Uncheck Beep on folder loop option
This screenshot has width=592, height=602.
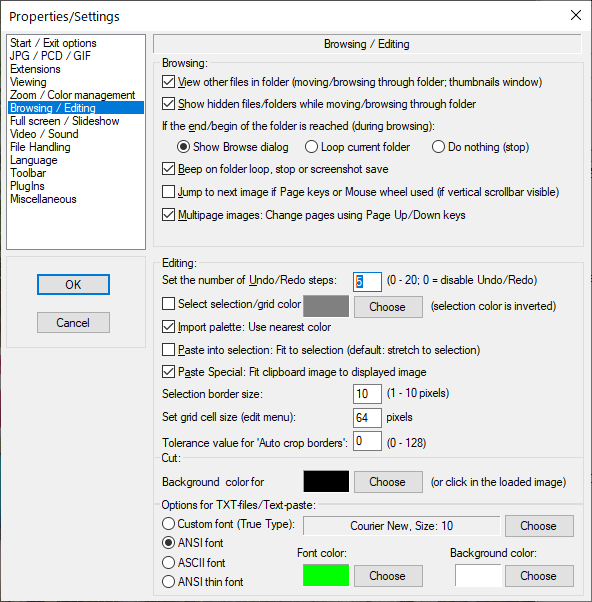(168, 169)
